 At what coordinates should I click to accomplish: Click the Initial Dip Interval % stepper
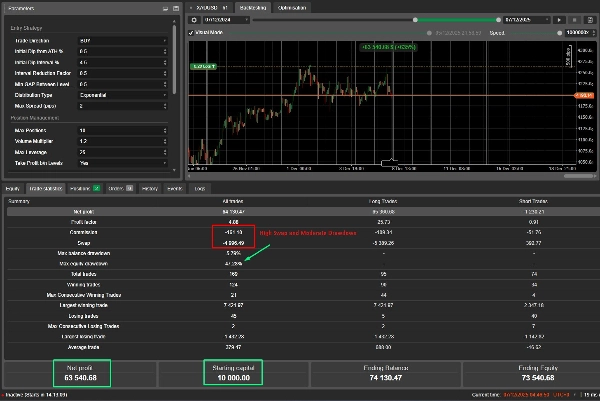pos(165,62)
